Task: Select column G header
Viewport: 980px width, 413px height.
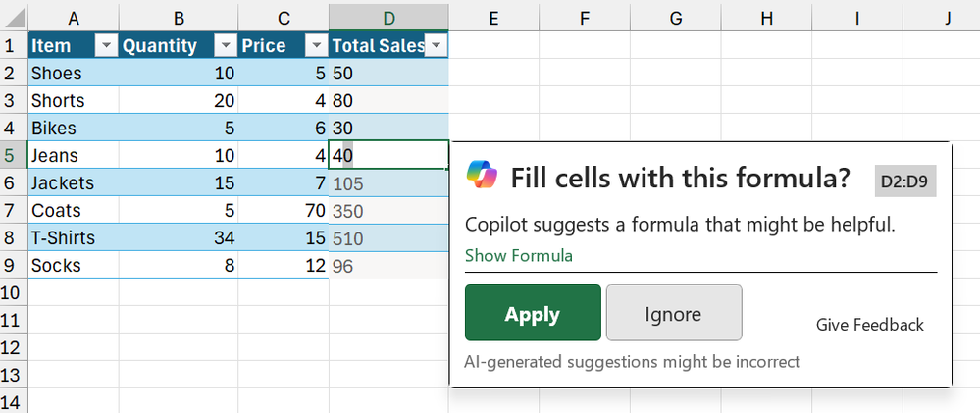Action: click(675, 18)
